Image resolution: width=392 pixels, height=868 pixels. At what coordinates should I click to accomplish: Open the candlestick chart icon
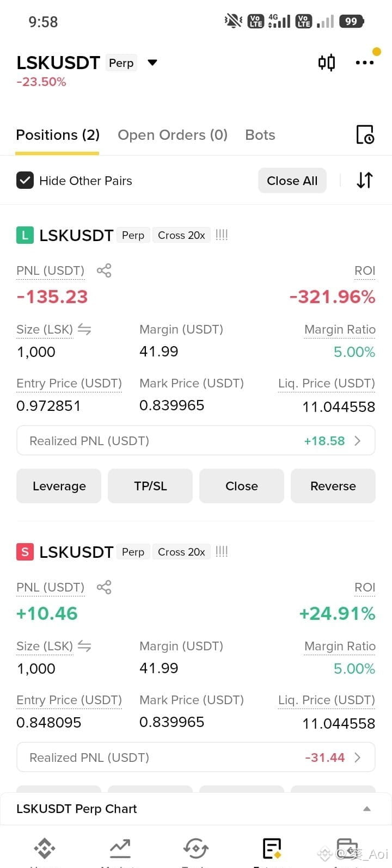click(326, 63)
